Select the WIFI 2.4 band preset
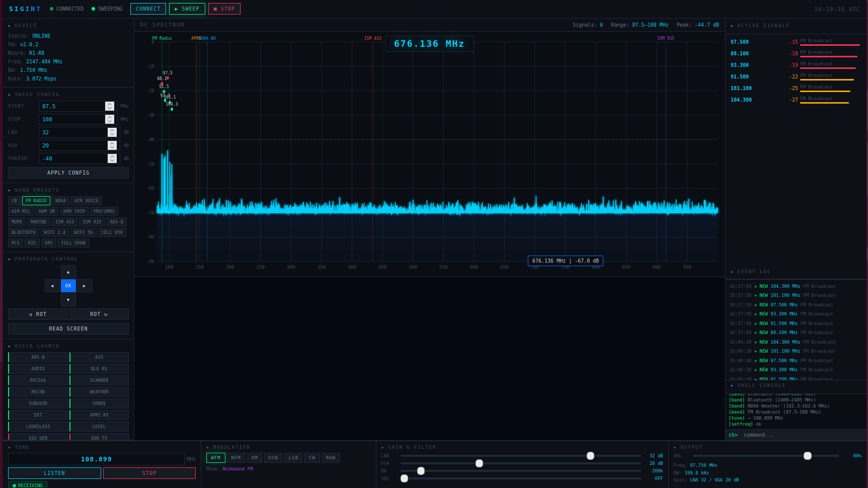Screen dimensions: 868x488 pyautogui.click(x=54, y=233)
